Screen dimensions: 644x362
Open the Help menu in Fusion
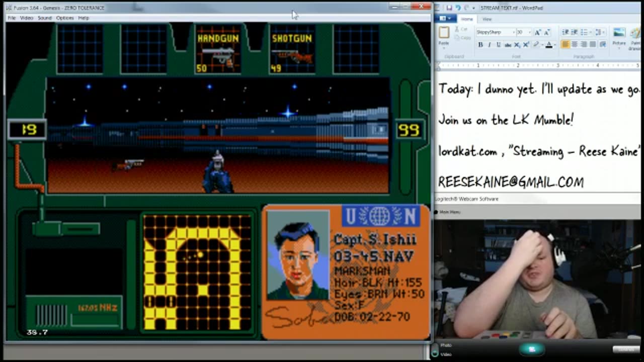tap(84, 18)
